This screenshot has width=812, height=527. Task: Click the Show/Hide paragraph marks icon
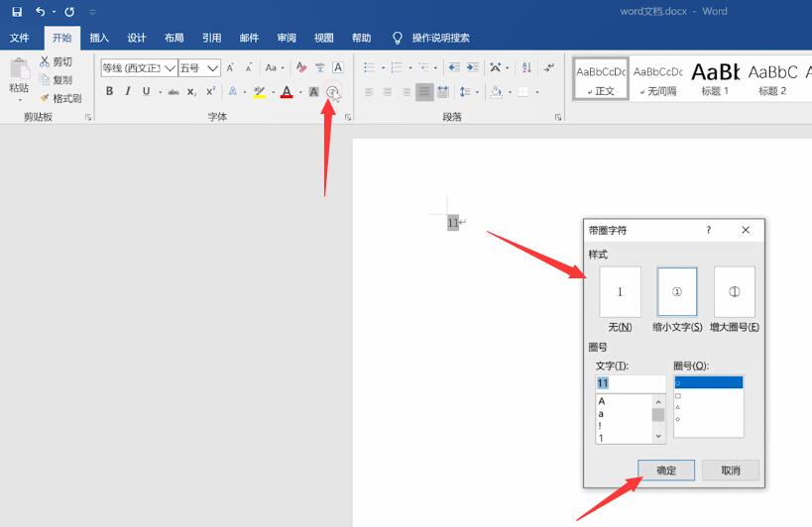[x=549, y=67]
